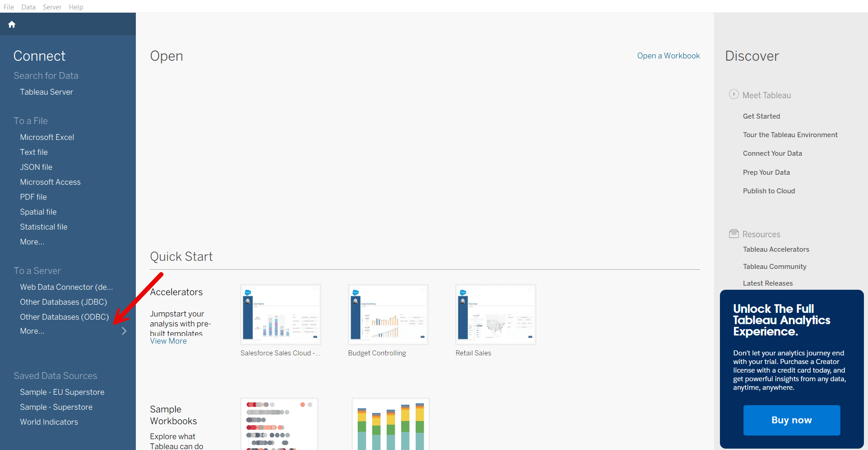The height and width of the screenshot is (450, 868).
Task: Open the File menu
Action: click(8, 7)
